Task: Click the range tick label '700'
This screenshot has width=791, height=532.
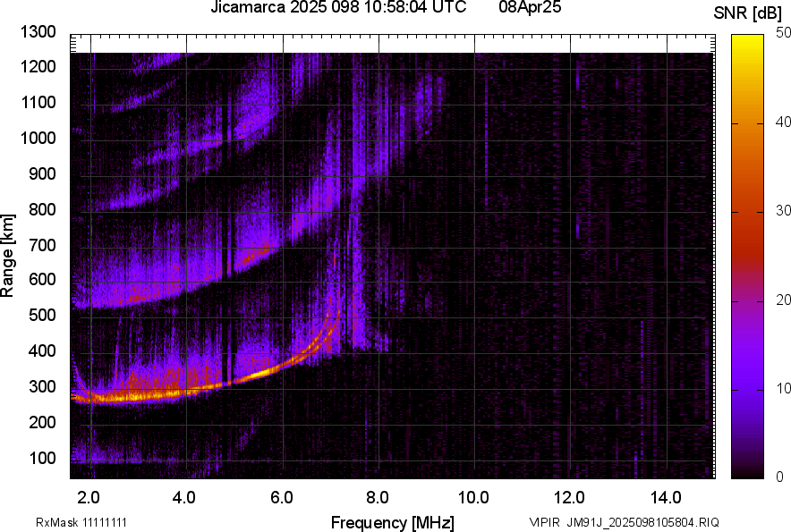Action: pos(42,245)
